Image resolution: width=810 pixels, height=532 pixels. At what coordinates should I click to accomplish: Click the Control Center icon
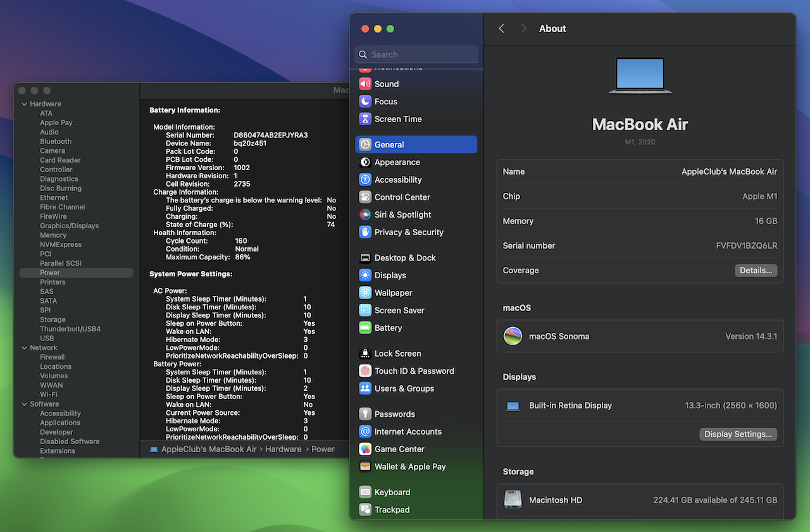tap(365, 197)
